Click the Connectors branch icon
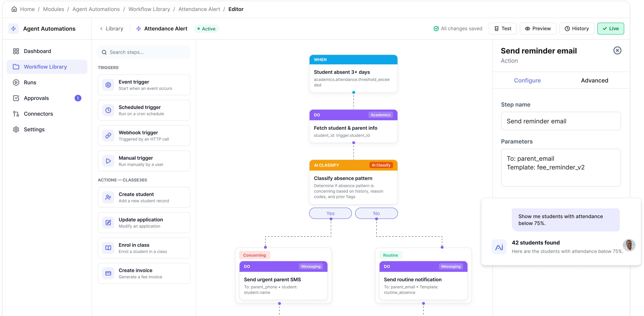The image size is (644, 316). (x=16, y=114)
